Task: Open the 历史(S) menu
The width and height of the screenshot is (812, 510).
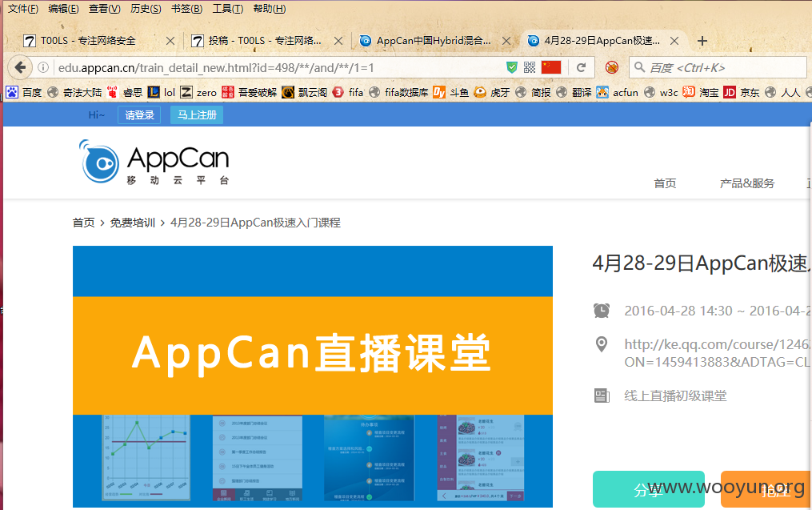Action: (x=146, y=9)
